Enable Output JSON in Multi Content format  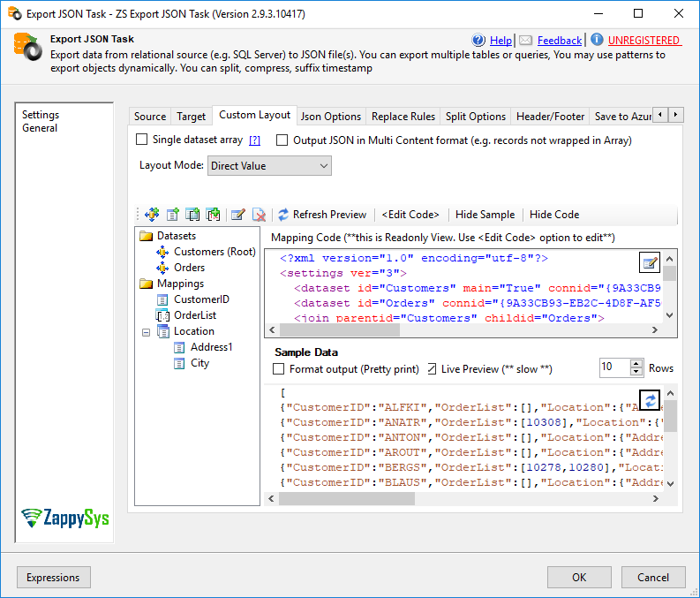(x=282, y=140)
